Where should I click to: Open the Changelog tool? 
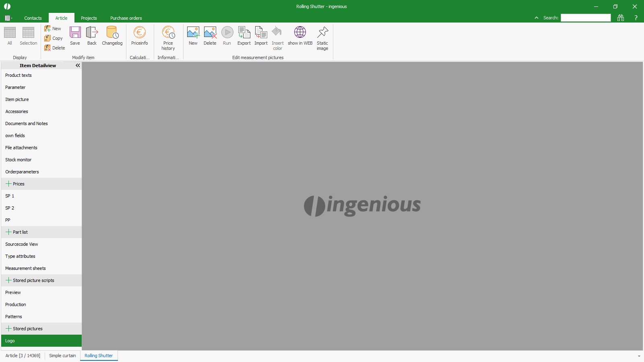pos(112,36)
